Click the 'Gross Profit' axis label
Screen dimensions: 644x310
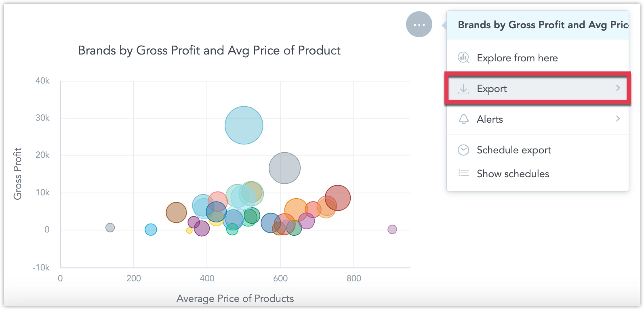pyautogui.click(x=17, y=173)
